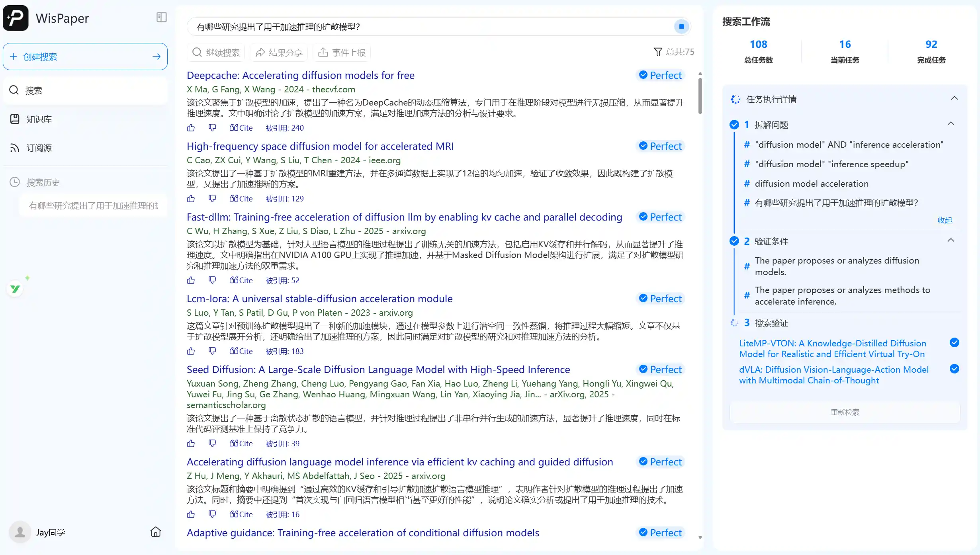Click the results list scrollbar thumb
980x555 pixels.
click(x=700, y=96)
